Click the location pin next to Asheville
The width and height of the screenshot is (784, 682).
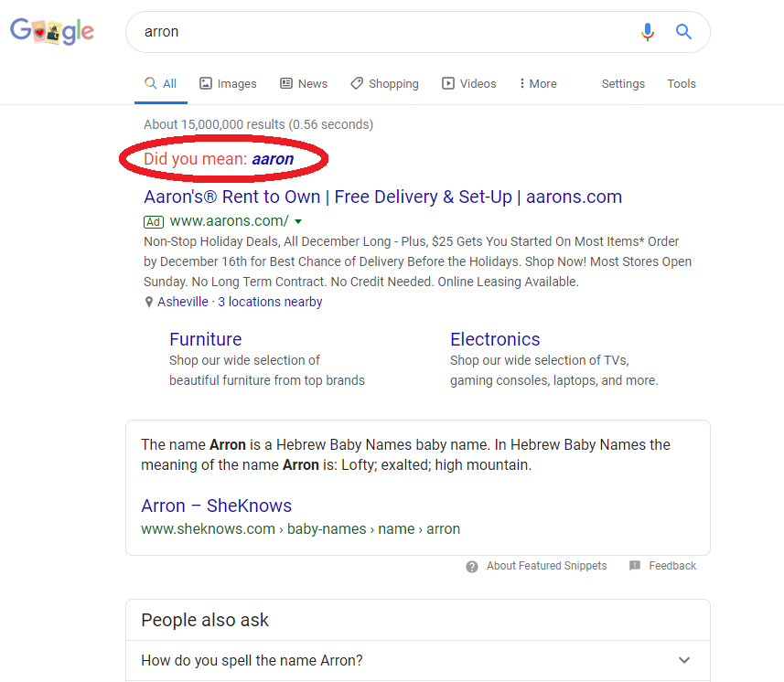148,302
